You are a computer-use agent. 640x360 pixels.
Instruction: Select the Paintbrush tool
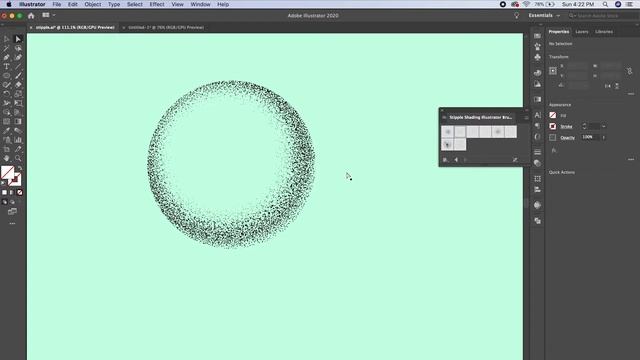point(18,76)
